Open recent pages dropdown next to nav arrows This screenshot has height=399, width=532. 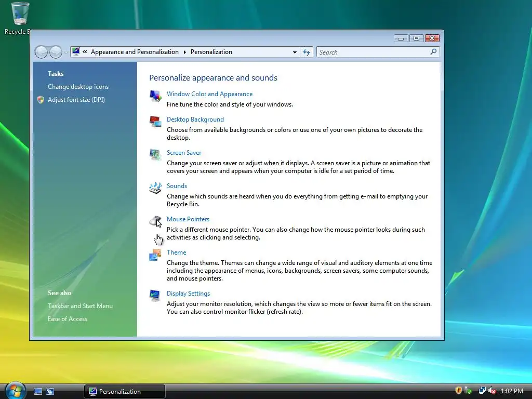(66, 52)
